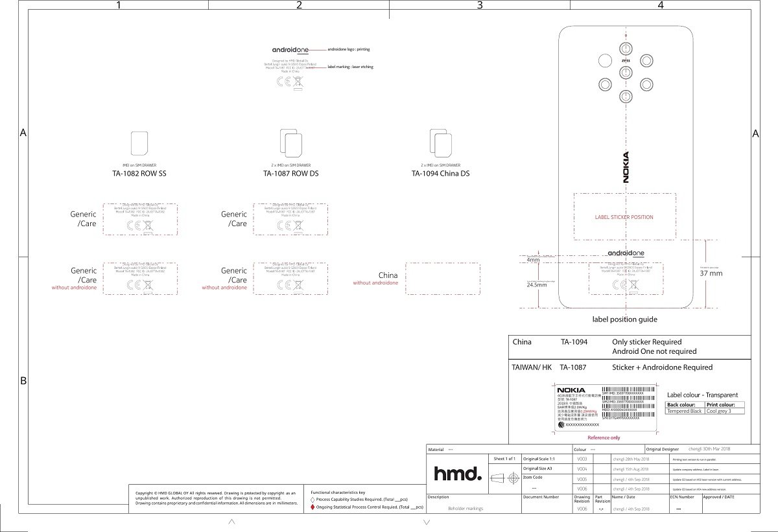Click the 'Back colour:' header cell
The height and width of the screenshot is (532, 778).
point(685,405)
